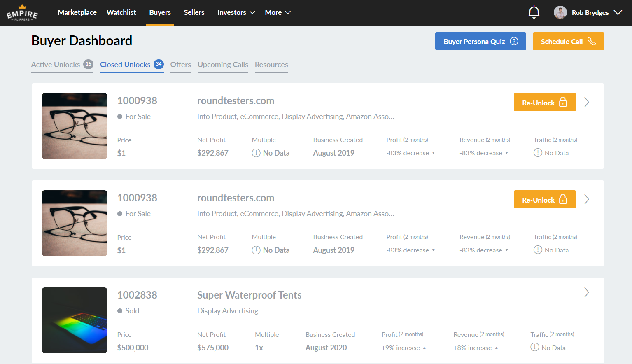Click listing number 1002838
632x364 pixels.
(x=137, y=295)
